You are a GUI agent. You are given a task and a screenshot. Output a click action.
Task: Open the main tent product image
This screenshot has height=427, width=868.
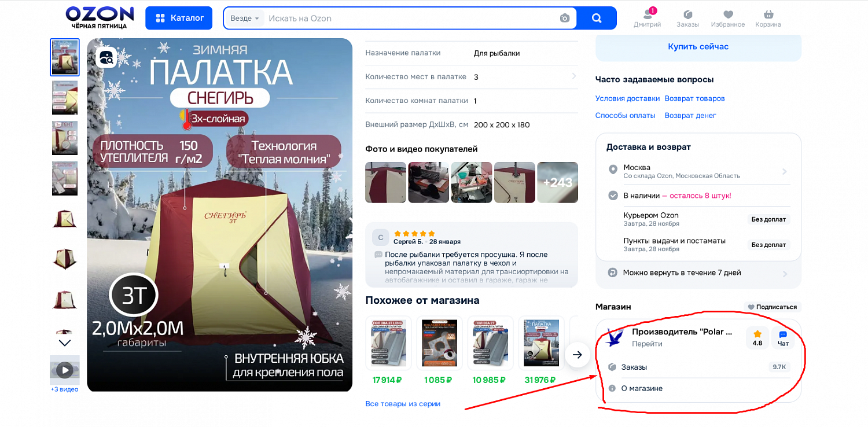tap(220, 215)
